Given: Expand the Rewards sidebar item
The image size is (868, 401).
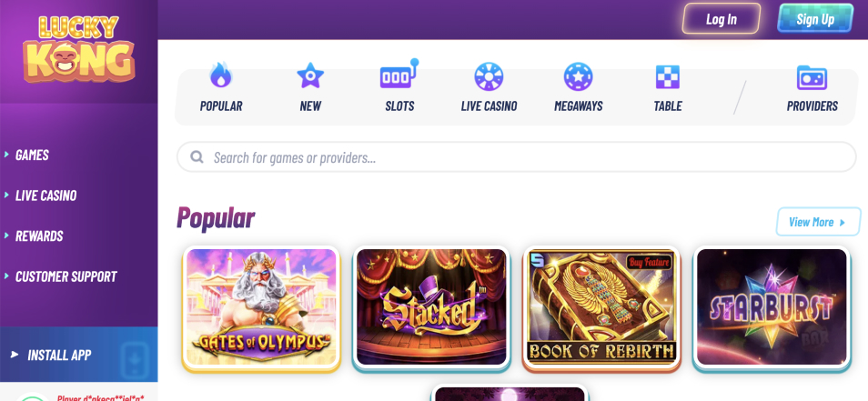Looking at the screenshot, I should pos(39,236).
